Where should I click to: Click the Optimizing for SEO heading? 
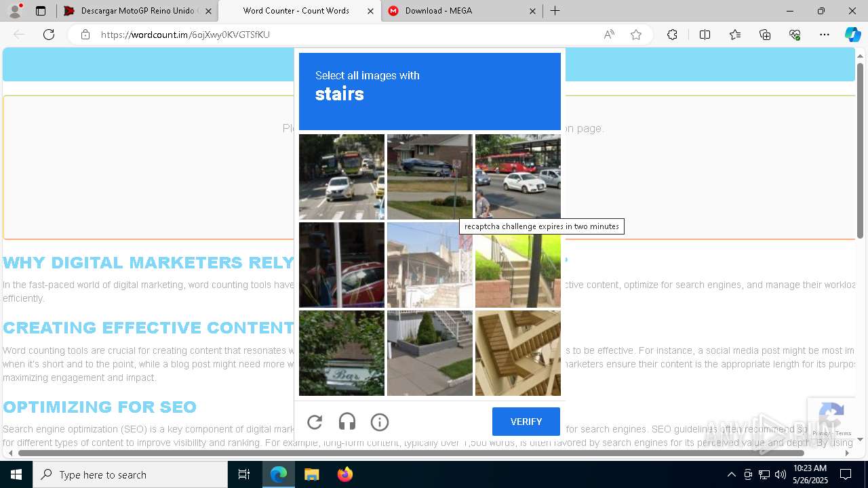pos(100,407)
